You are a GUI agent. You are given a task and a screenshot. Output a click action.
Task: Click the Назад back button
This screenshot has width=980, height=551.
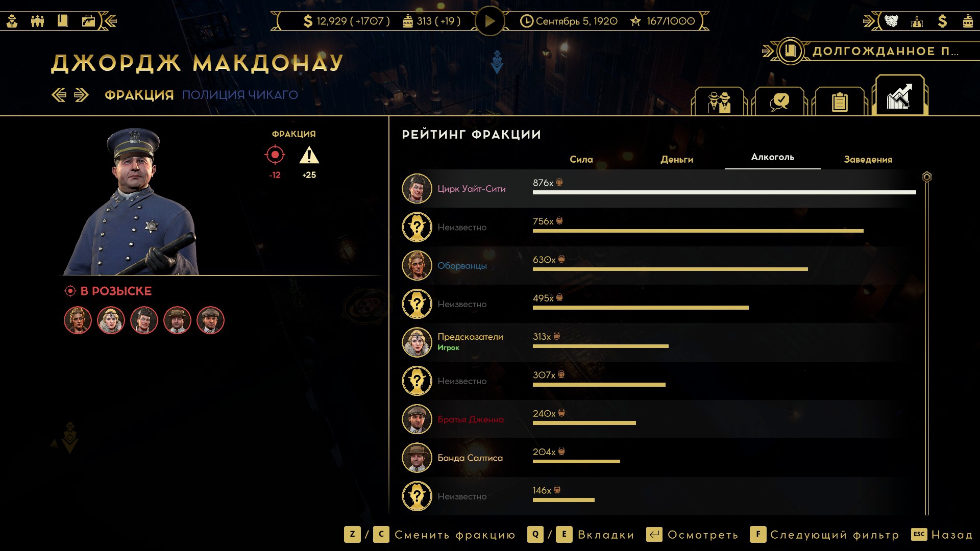tap(942, 535)
